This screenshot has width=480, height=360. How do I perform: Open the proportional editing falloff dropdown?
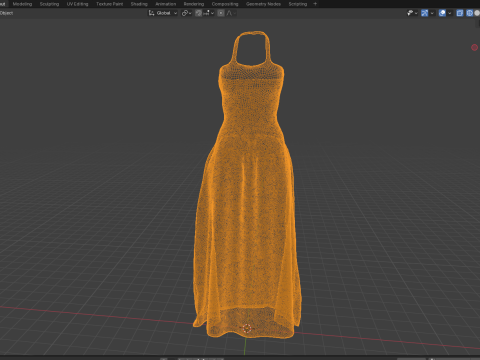[x=231, y=13]
